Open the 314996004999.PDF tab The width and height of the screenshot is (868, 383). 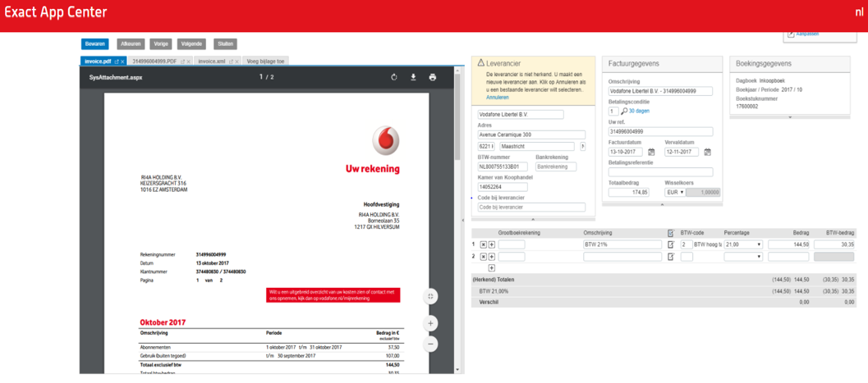(x=154, y=62)
